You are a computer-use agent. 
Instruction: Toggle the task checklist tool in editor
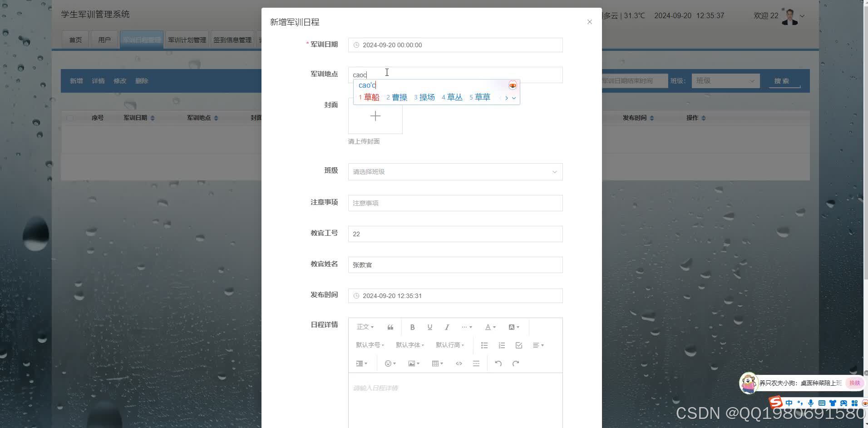point(518,345)
